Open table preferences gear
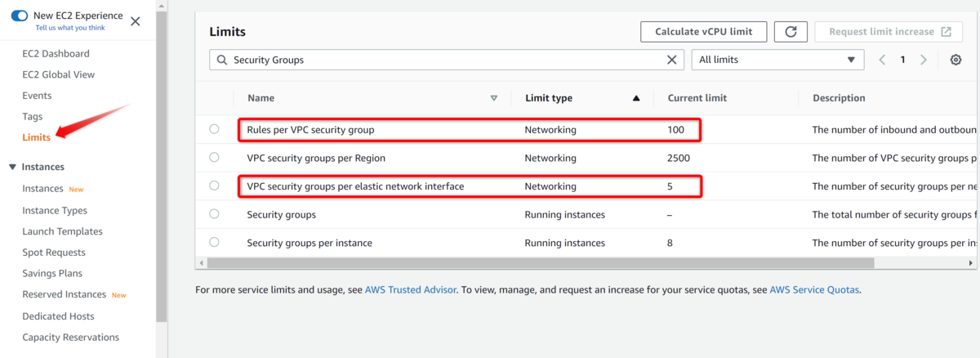 pos(955,60)
